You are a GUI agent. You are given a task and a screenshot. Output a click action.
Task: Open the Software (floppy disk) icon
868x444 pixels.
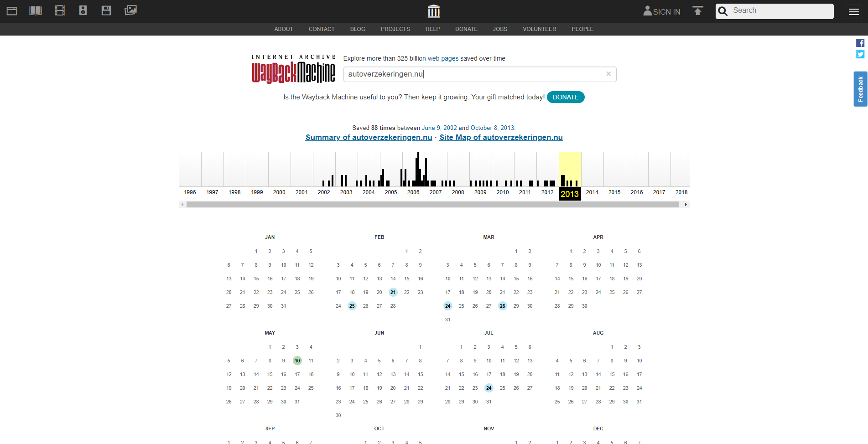(x=106, y=10)
